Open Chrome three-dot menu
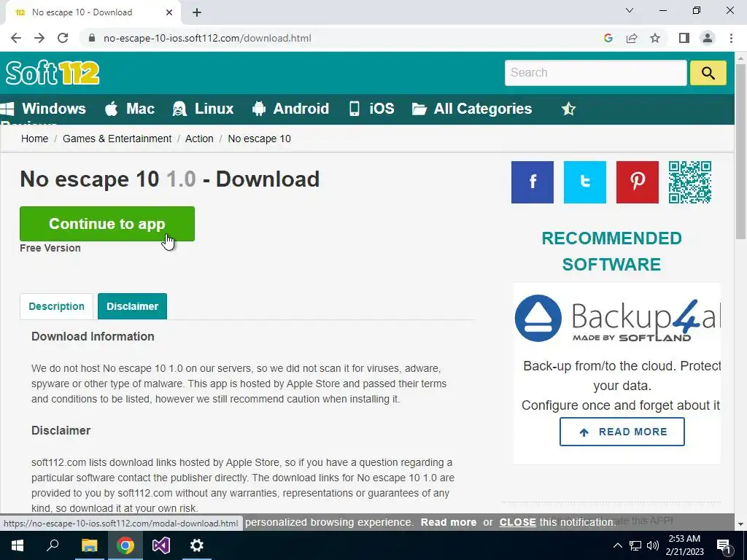The height and width of the screenshot is (560, 747). click(x=731, y=38)
